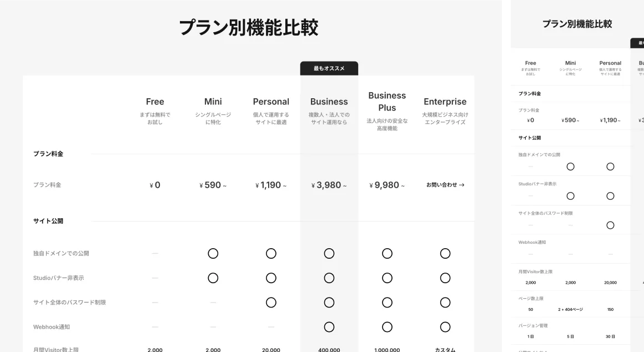Viewport: 644px width, 352px height.
Task: Click Personal column header in right preview
Action: [x=610, y=63]
